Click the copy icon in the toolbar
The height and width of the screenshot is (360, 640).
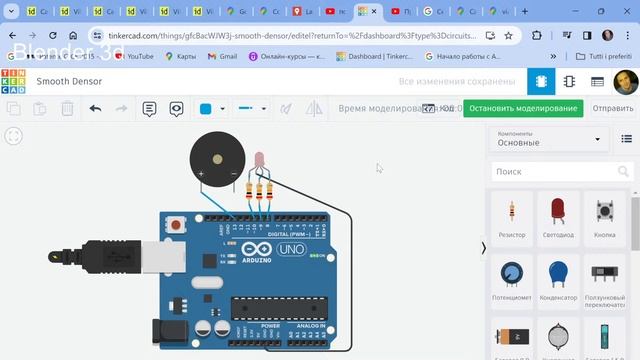coord(14,109)
